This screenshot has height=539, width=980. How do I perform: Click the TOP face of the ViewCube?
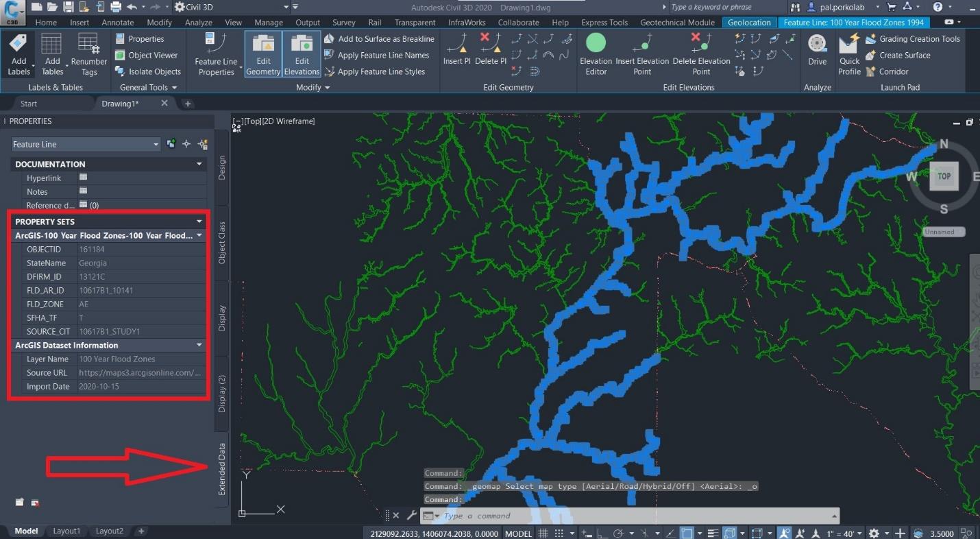pos(944,176)
